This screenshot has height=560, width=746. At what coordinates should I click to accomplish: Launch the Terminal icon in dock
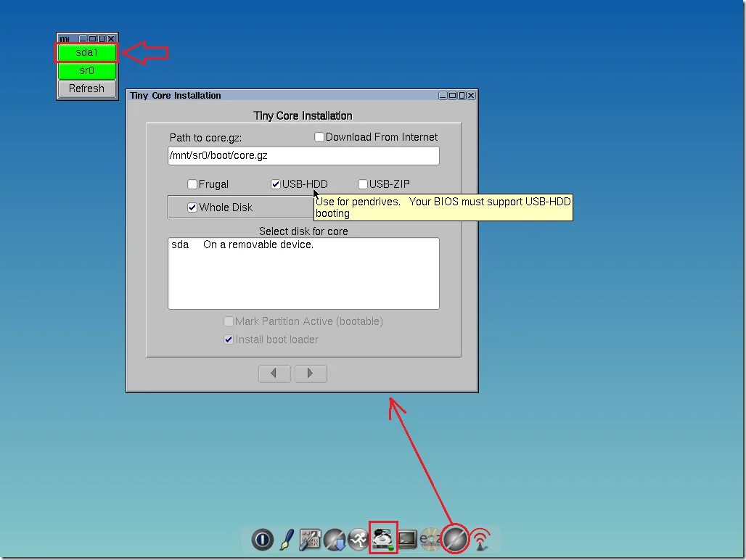[407, 540]
